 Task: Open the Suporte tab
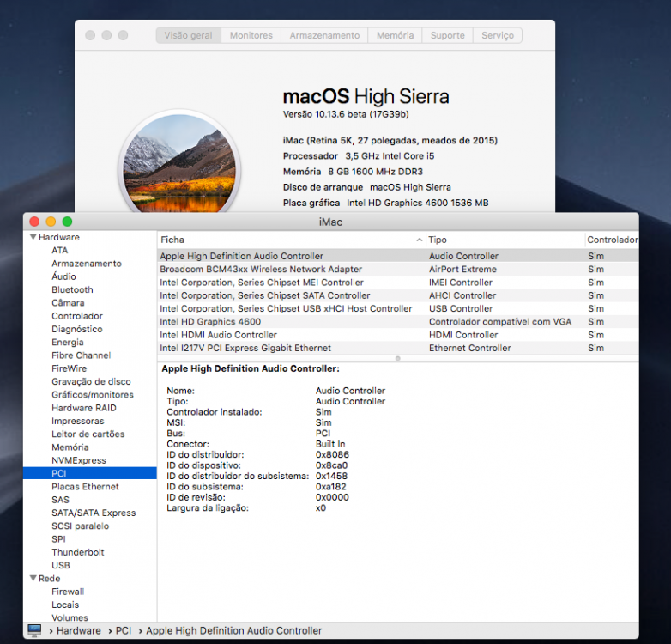[x=447, y=35]
